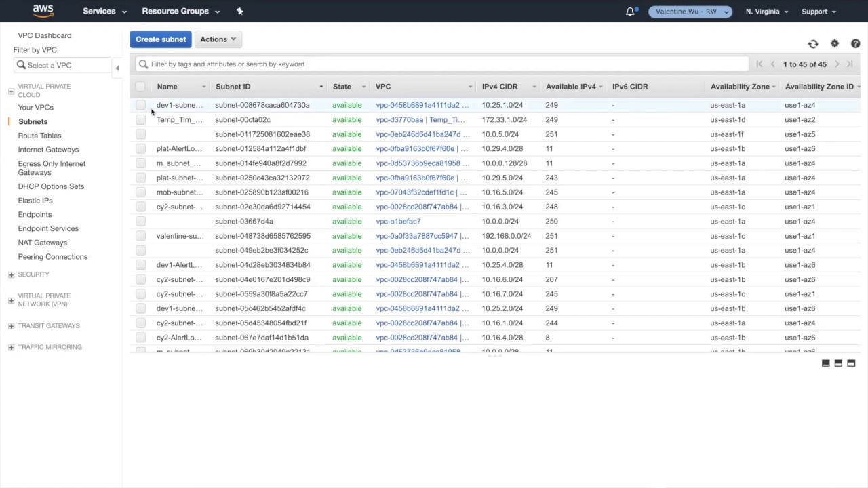Viewport: 868px width, 488px height.
Task: Open vpc-a1befac7 VPC link
Action: click(x=398, y=222)
